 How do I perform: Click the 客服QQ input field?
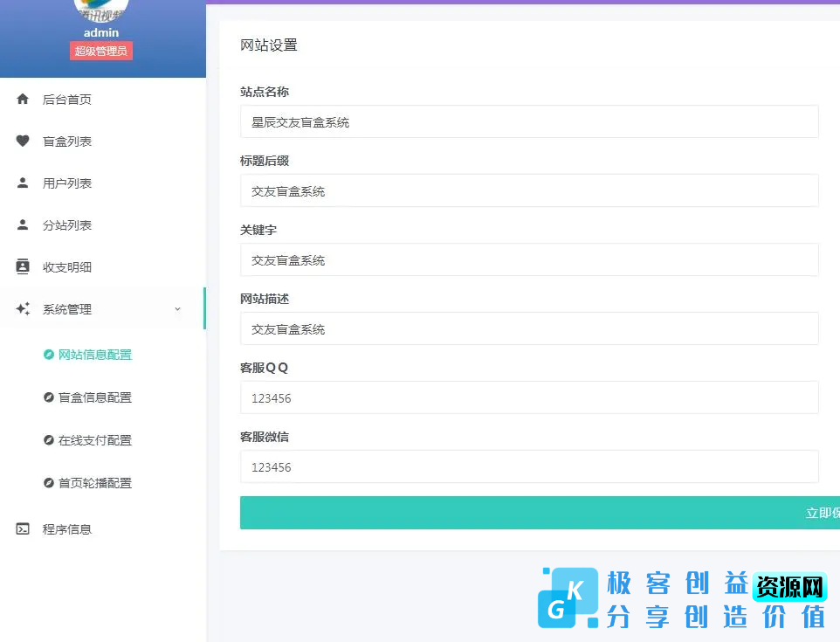coord(529,397)
